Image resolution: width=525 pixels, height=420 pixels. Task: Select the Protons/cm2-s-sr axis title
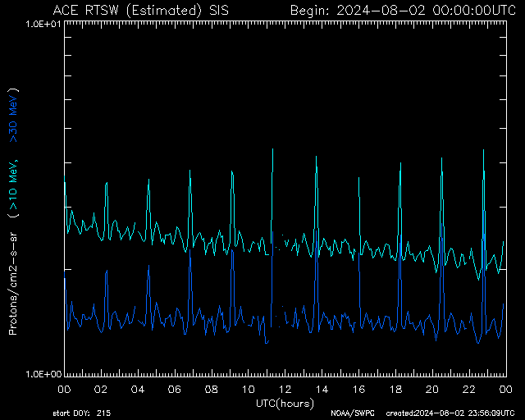click(x=13, y=284)
